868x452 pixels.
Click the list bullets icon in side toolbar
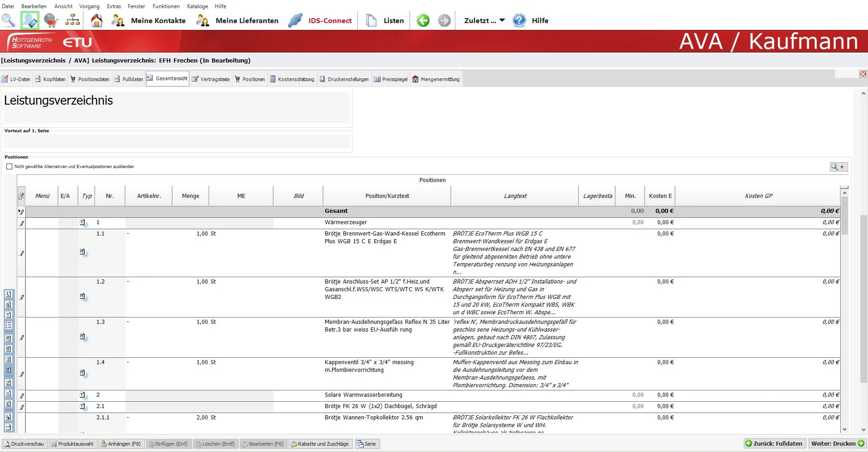(8, 325)
